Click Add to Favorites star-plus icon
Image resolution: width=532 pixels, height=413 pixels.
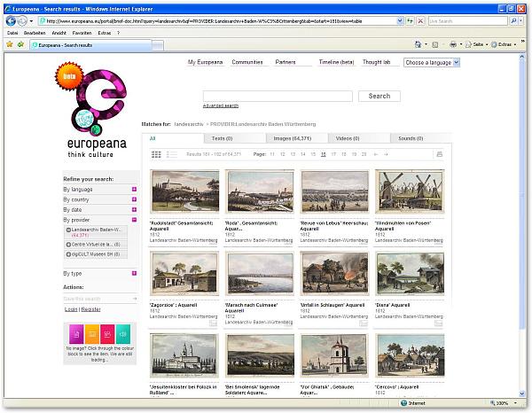point(20,44)
